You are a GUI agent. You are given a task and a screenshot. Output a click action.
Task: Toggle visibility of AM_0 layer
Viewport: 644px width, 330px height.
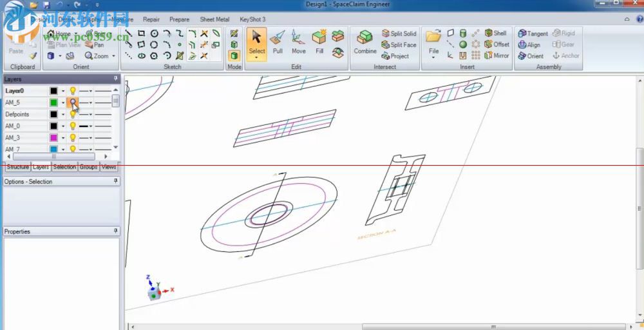(73, 126)
